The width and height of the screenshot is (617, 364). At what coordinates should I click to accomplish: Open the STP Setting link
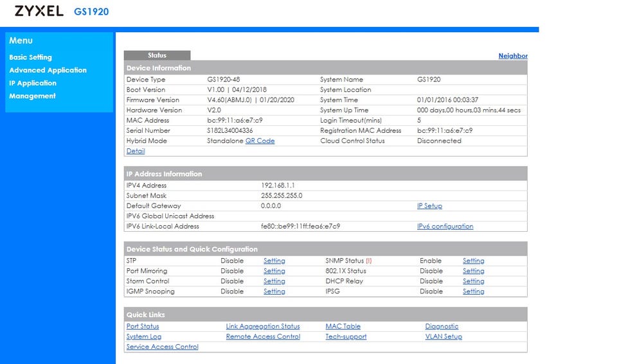click(x=274, y=261)
